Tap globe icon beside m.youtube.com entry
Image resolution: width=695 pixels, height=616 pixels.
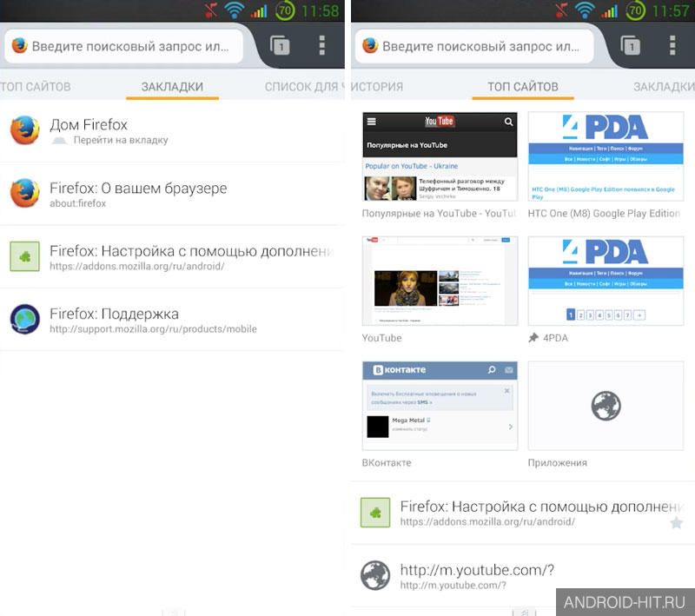pos(375,575)
